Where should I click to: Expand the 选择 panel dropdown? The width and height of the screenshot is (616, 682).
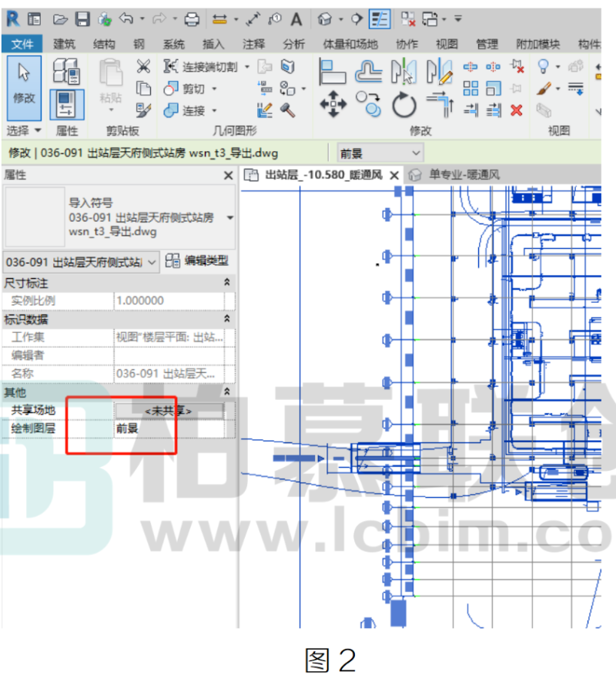click(x=24, y=130)
